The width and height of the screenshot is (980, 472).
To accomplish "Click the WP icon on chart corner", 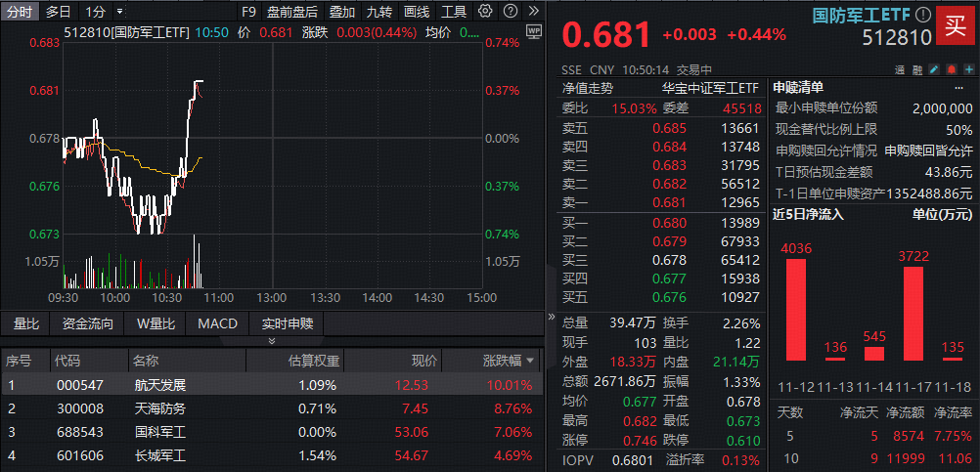I will (x=533, y=31).
